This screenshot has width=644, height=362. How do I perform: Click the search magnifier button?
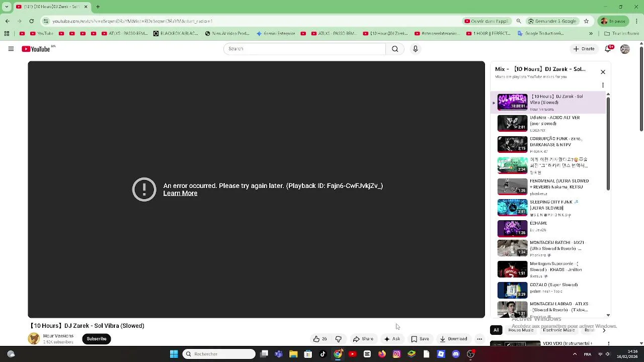(395, 49)
